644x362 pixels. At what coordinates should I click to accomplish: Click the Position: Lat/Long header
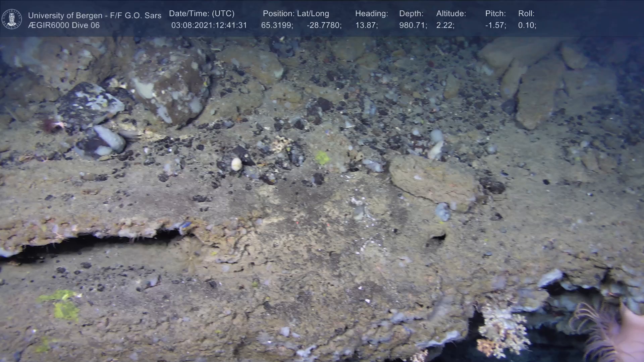pos(296,14)
